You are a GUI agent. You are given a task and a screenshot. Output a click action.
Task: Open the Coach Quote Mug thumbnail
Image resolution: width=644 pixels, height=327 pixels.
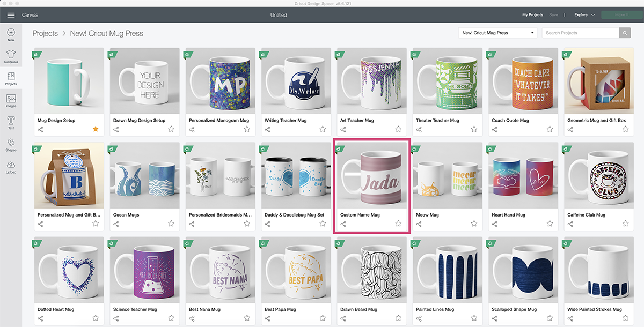pyautogui.click(x=524, y=81)
